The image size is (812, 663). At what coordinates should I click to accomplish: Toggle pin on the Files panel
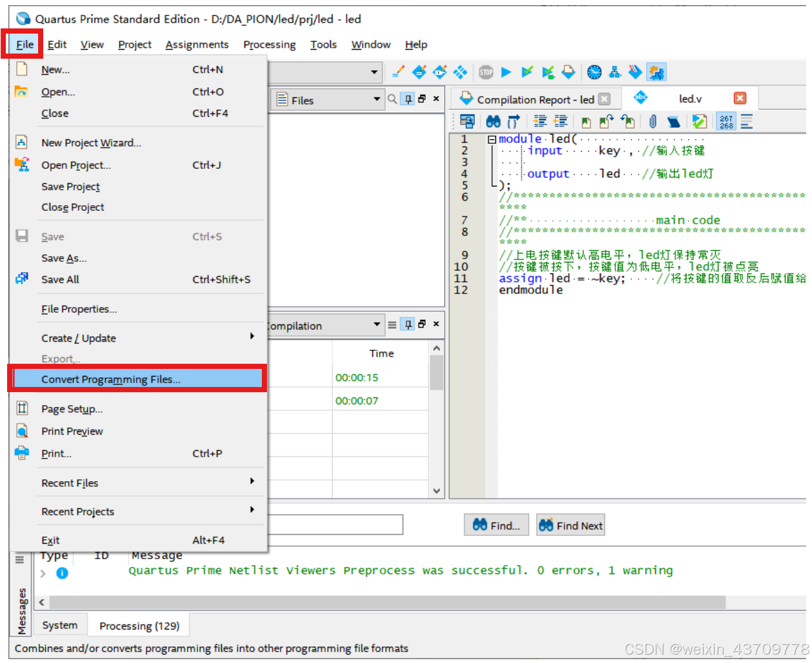tap(408, 99)
